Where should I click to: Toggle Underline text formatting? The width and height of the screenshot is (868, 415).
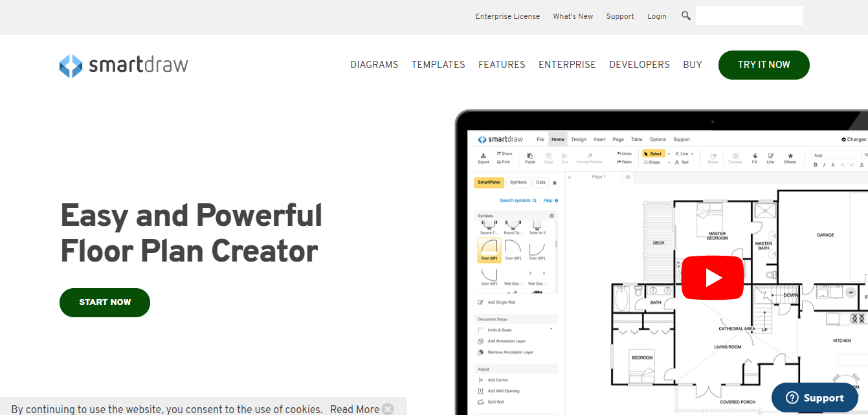click(833, 164)
